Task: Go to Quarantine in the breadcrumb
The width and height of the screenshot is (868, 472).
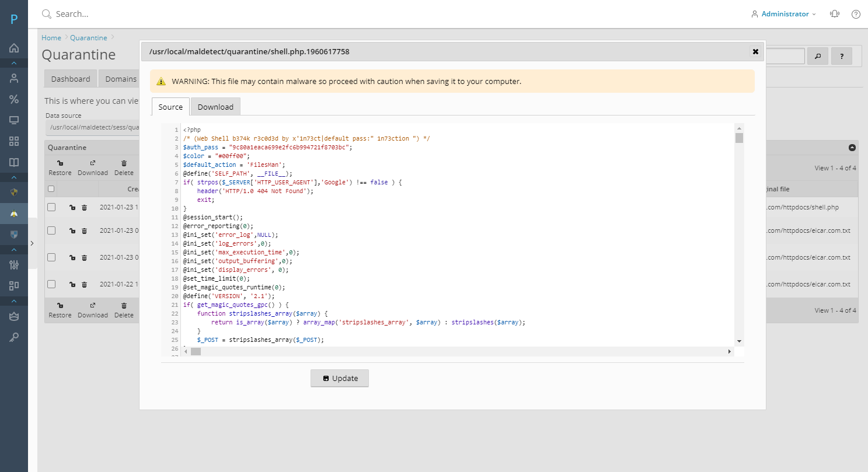Action: pyautogui.click(x=89, y=37)
